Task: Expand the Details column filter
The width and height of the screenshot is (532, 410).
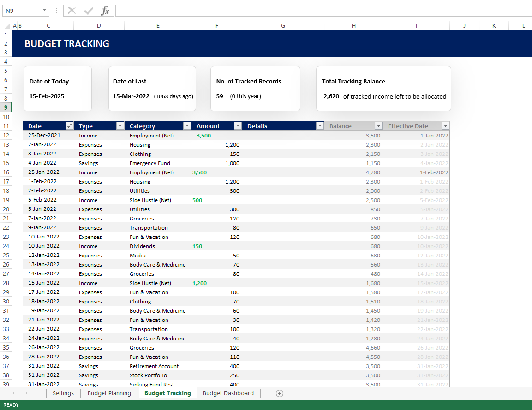Action: click(320, 126)
